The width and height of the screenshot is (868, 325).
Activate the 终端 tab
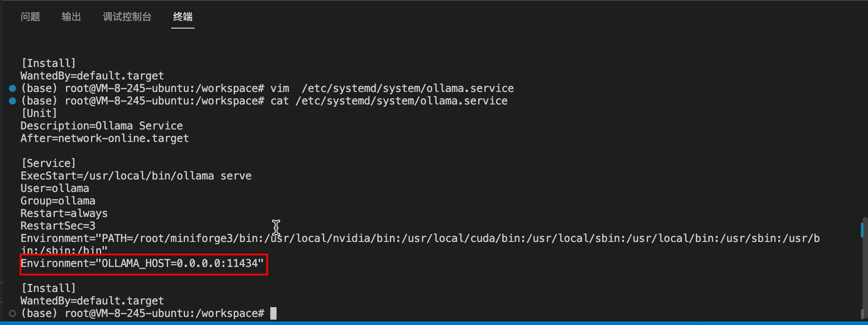183,17
